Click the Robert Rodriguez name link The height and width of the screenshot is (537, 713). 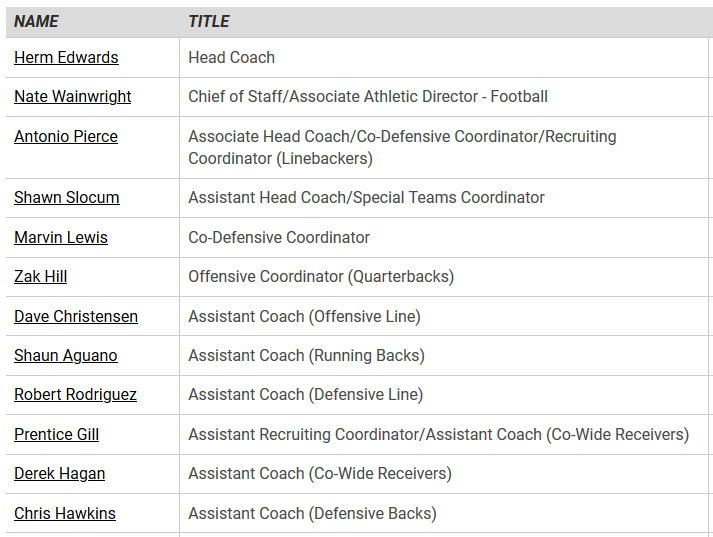75,395
